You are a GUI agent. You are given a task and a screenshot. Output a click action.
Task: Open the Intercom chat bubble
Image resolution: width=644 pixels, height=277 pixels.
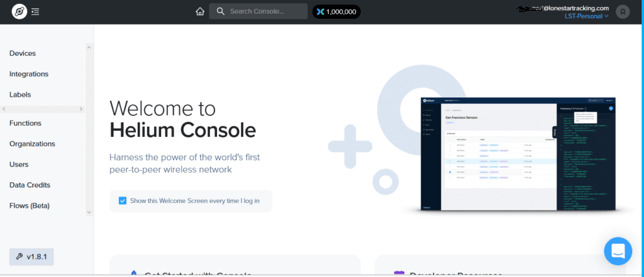coord(618,251)
